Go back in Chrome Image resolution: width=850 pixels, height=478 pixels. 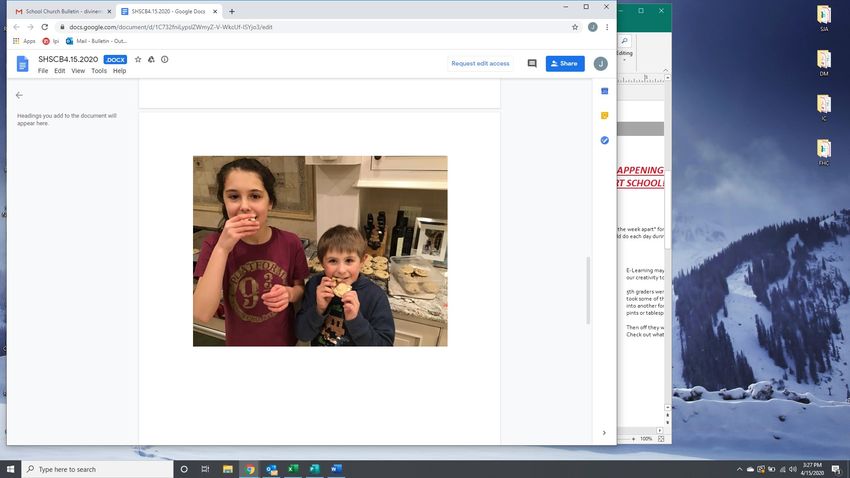(16, 27)
